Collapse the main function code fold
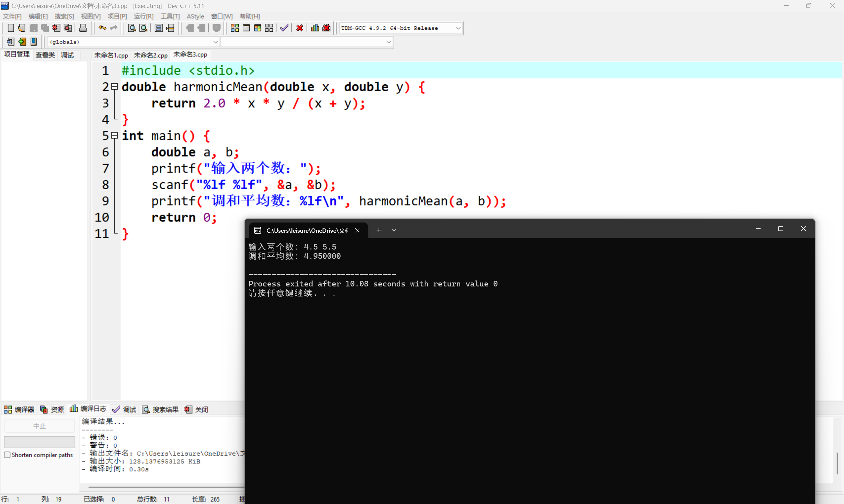The height and width of the screenshot is (504, 844). coord(114,135)
